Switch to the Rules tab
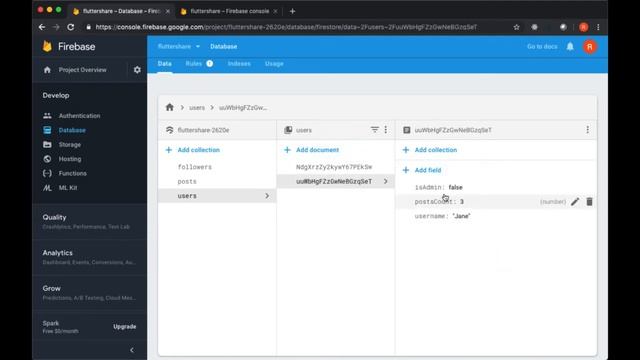This screenshot has width=640, height=360. click(x=193, y=64)
